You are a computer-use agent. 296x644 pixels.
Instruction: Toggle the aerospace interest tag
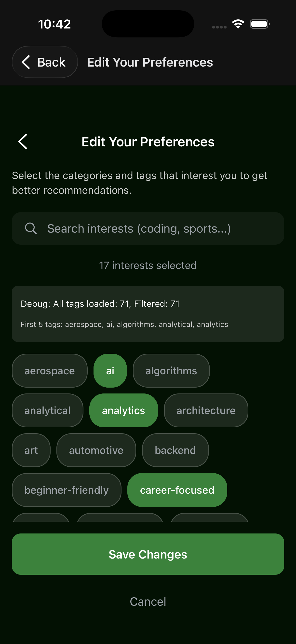[50, 370]
